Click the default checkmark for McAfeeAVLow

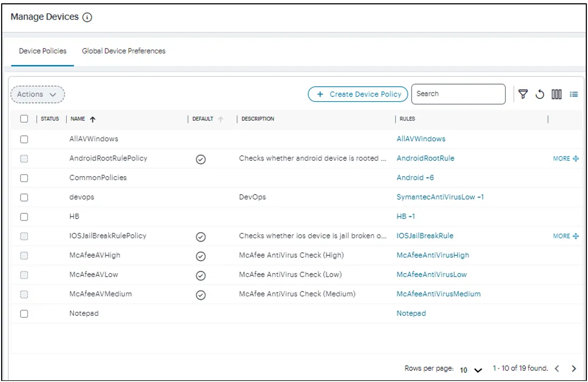tap(201, 276)
